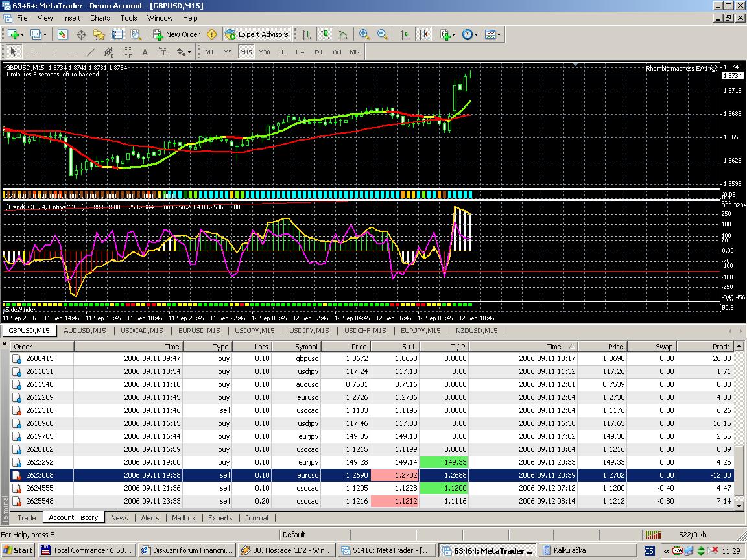The height and width of the screenshot is (560, 747).
Task: Click the Zoom In magnifier icon
Action: 364,34
